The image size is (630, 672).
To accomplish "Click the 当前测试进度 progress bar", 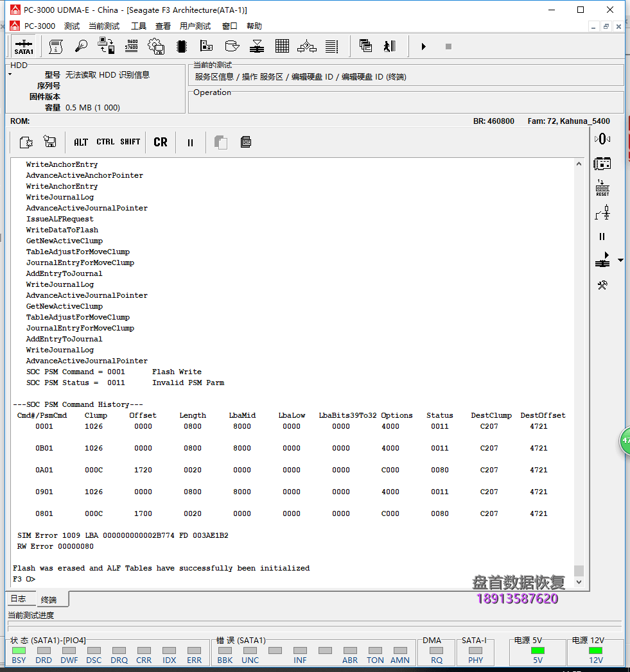I will point(315,626).
